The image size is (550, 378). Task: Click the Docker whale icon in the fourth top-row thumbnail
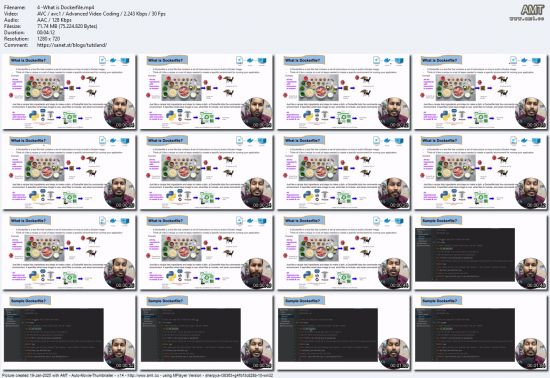525,61
